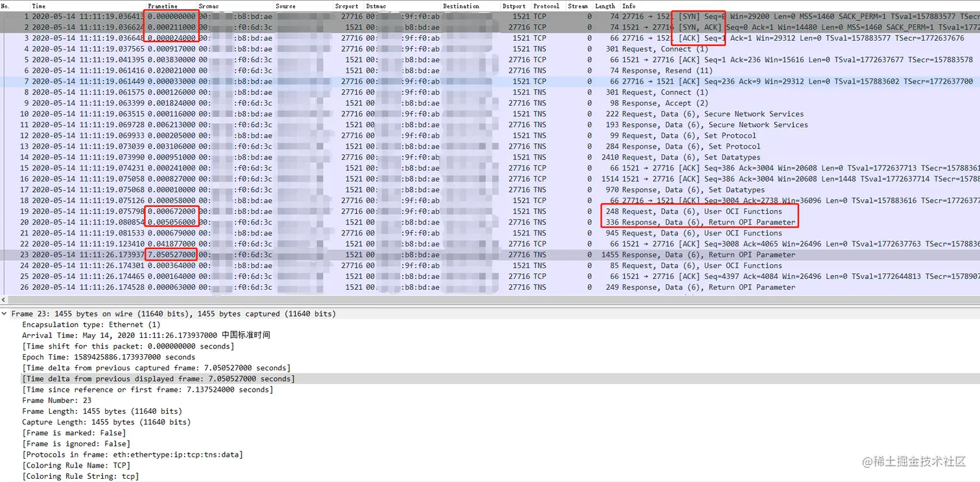Click the 'Frame is ignored: False' line
The image size is (980, 482).
coord(76,444)
